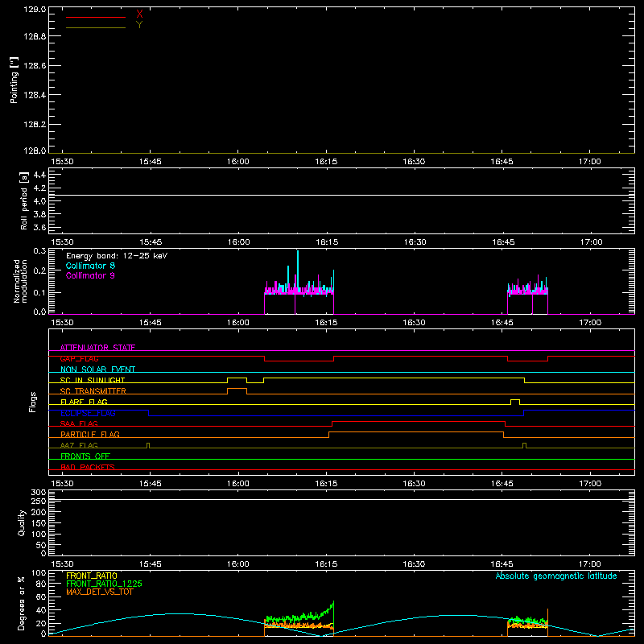Click "Absolute geomagnetic latitude" legend text

pyautogui.click(x=556, y=576)
